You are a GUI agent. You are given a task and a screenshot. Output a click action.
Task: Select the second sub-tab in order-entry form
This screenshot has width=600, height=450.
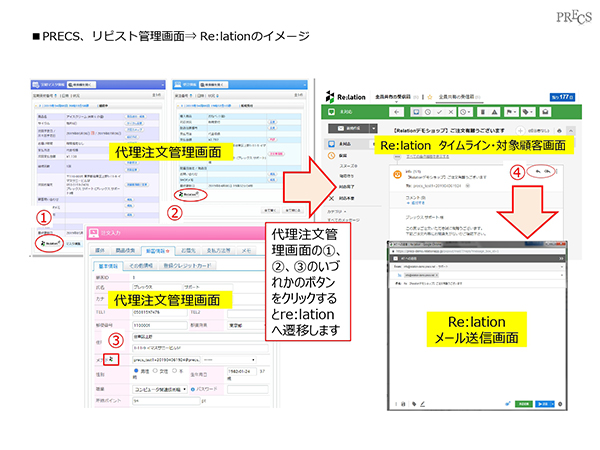[141, 266]
